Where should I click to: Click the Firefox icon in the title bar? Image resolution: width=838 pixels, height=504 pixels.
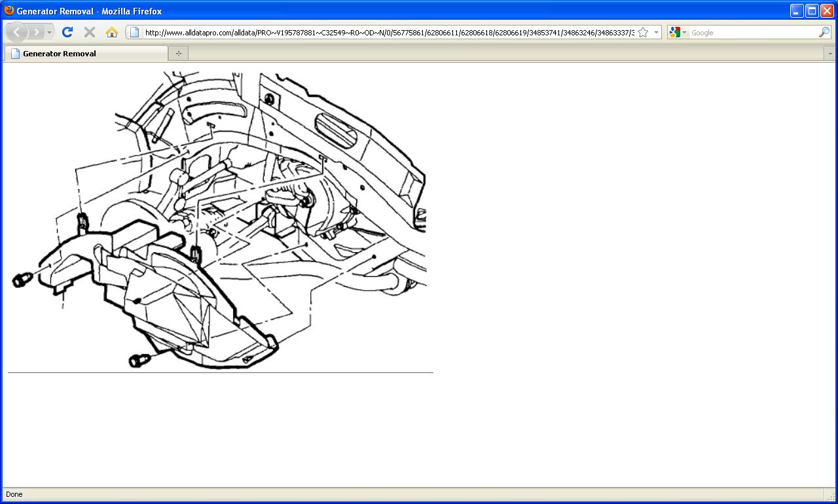9,10
